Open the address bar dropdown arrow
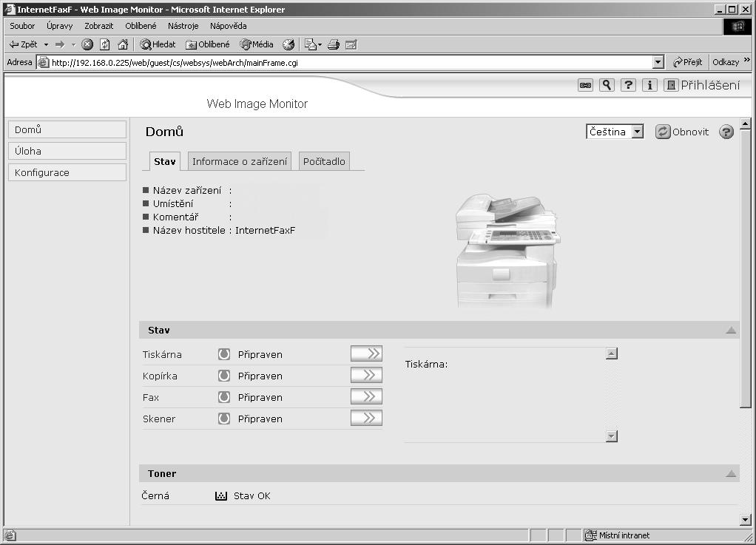The image size is (756, 545). pos(658,62)
